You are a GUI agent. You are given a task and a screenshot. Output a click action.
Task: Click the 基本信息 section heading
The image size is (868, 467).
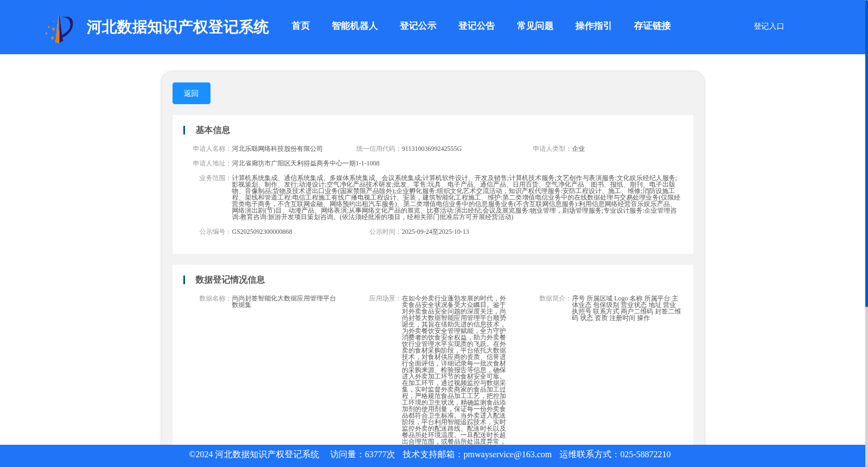tap(213, 130)
